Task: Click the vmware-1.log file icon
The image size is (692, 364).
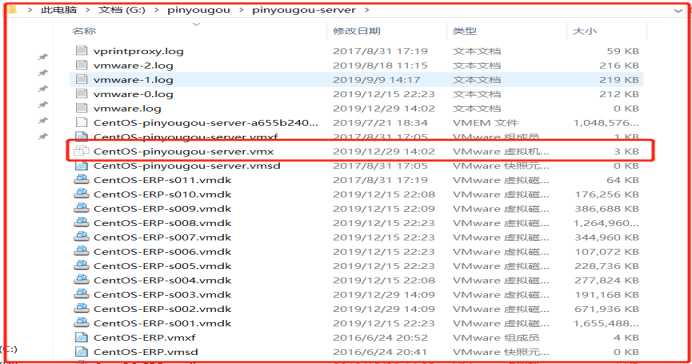Action: pos(82,79)
